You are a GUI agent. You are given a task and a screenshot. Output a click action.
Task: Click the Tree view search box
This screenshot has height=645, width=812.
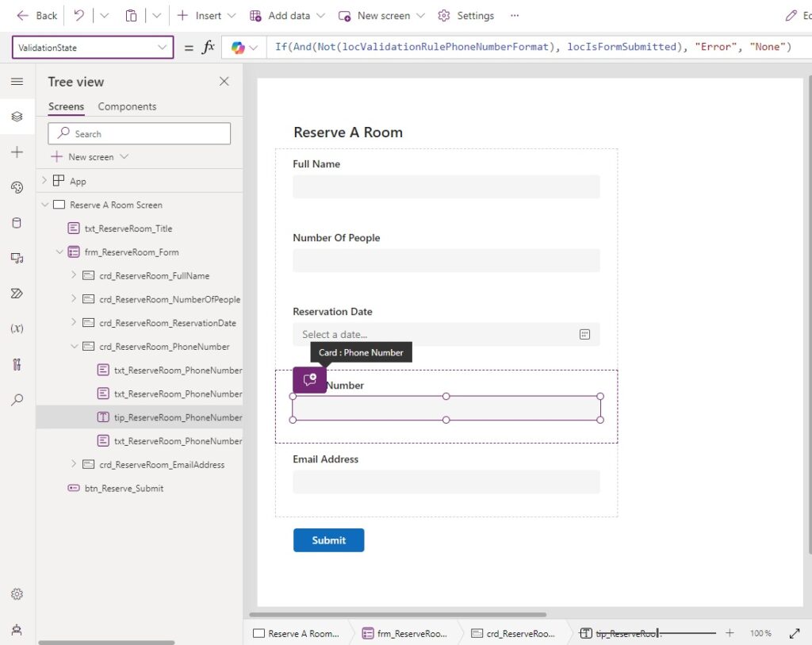139,132
